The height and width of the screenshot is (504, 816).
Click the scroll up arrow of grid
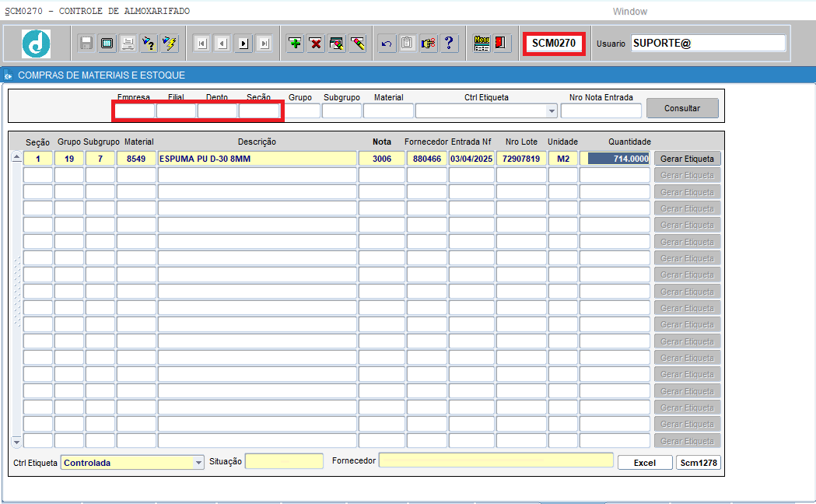[16, 158]
